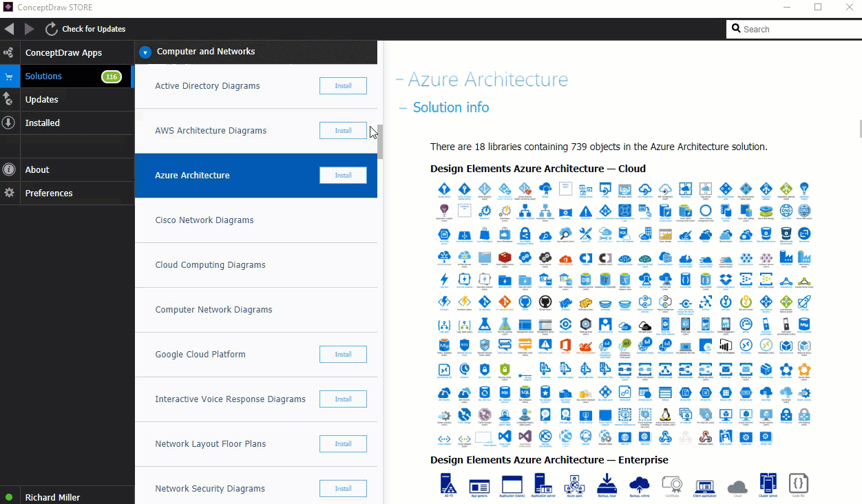Click the magnifier icon in Search

[x=736, y=29]
